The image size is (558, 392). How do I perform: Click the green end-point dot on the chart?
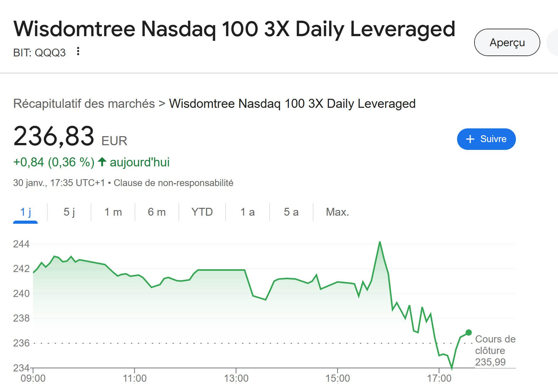tap(469, 332)
